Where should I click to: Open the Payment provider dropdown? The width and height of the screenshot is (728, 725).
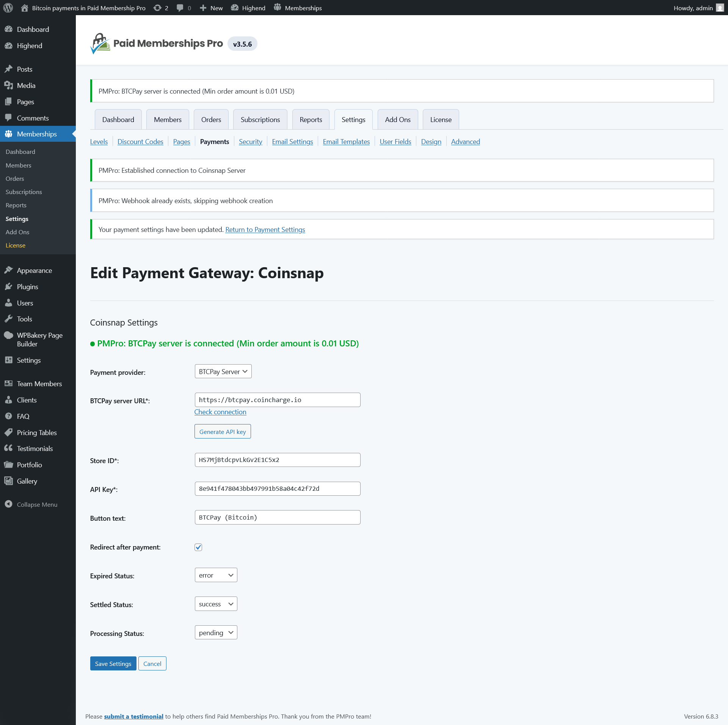223,371
